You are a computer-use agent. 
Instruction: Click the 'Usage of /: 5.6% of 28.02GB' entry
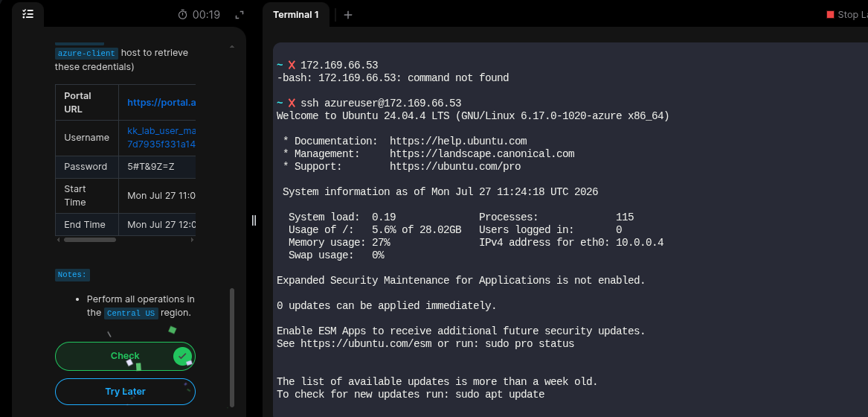click(x=375, y=229)
